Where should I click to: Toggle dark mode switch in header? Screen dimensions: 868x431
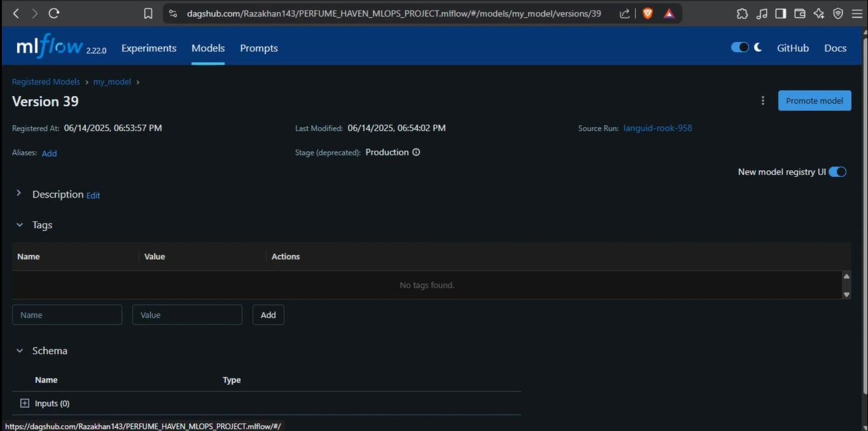coord(740,48)
